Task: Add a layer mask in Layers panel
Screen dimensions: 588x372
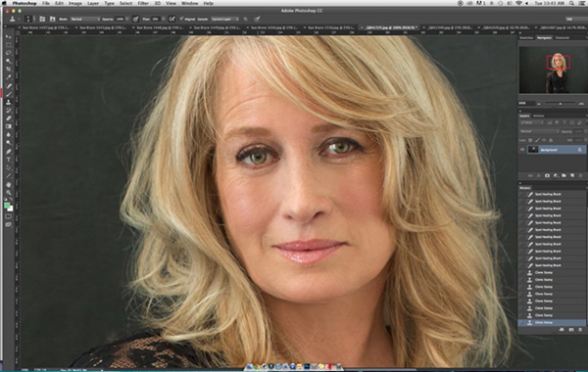Action: pos(547,175)
